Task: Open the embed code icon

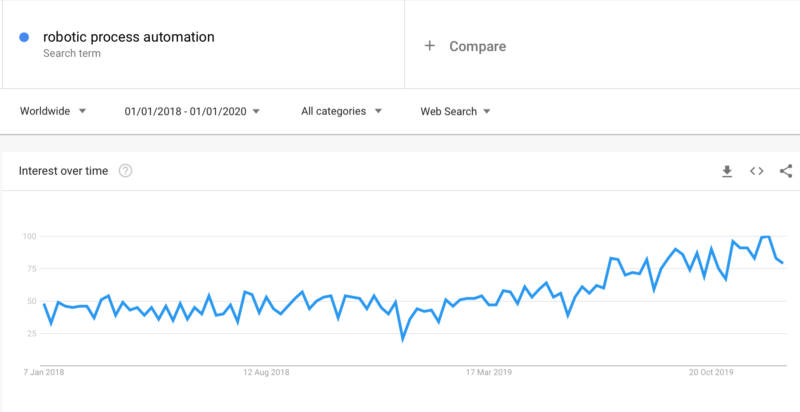Action: click(x=757, y=171)
